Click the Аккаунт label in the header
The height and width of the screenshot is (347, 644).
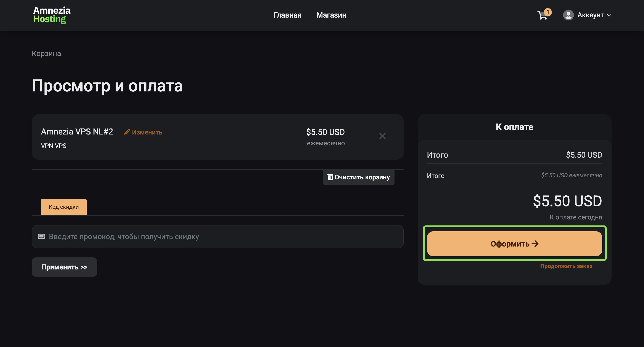[590, 15]
